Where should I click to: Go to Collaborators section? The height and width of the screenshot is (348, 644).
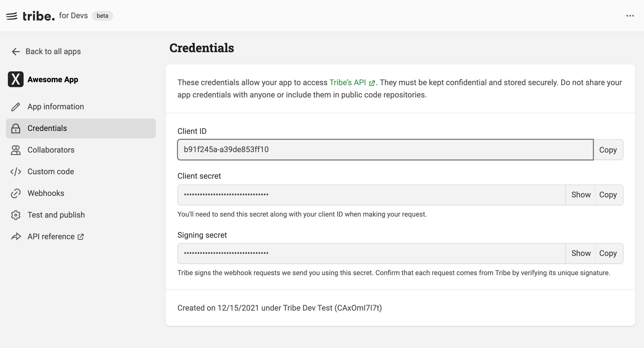(81, 150)
